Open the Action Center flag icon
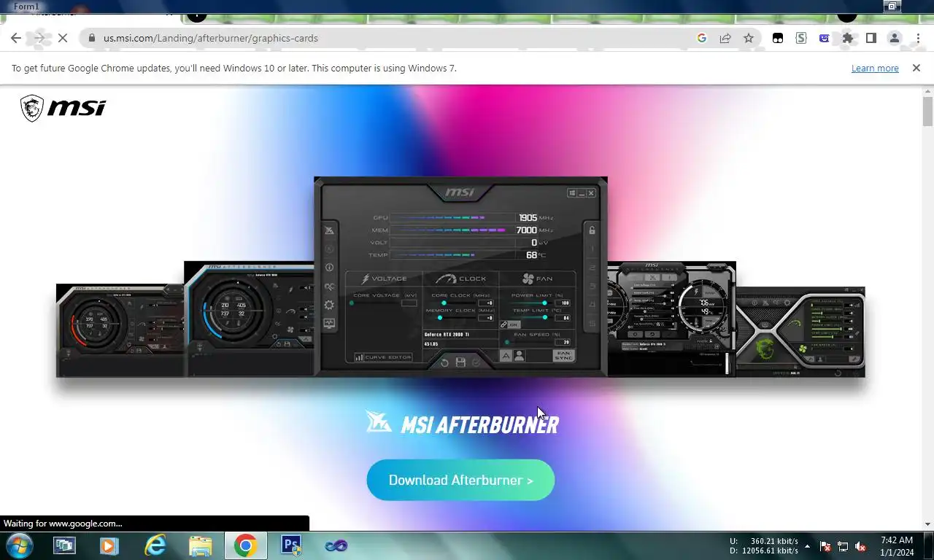This screenshot has width=934, height=560. [x=825, y=546]
